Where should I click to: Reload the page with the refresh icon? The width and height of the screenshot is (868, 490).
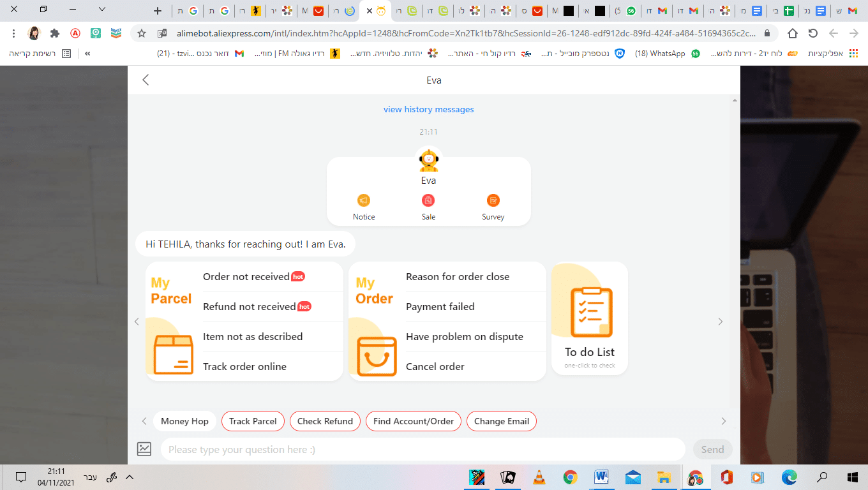pyautogui.click(x=812, y=33)
